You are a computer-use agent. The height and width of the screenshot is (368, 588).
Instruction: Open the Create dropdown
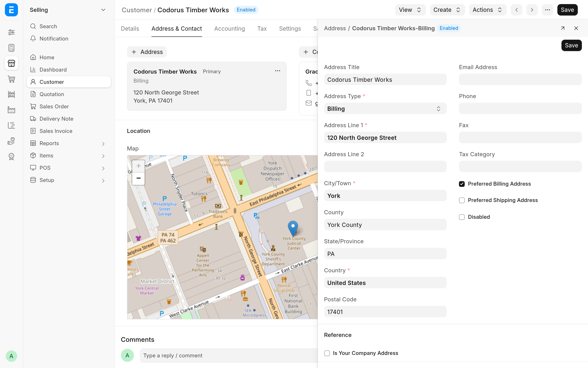[x=447, y=10]
